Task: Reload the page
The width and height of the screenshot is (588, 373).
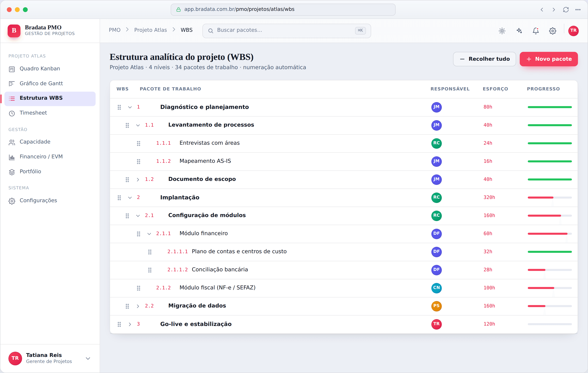Action: 566,9
